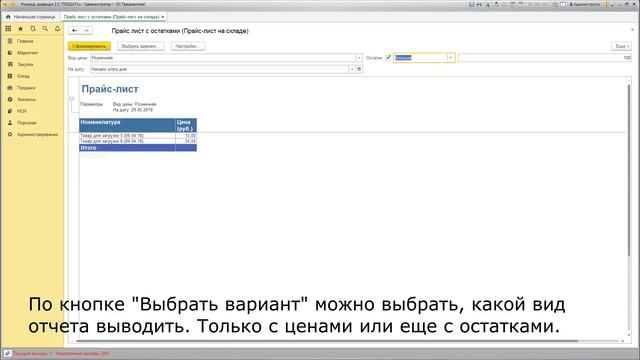Screen dimensions: 640x360
Task: Close the Прайс-лист с остатками tab
Action: click(x=163, y=17)
